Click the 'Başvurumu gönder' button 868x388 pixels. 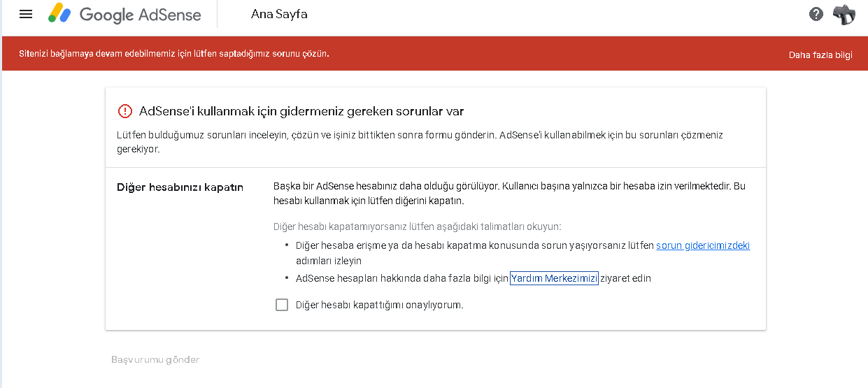155,359
